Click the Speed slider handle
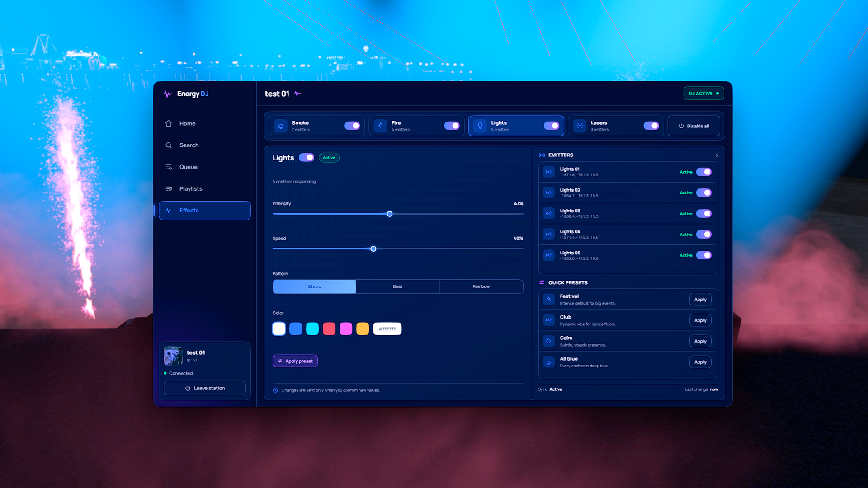Image resolution: width=868 pixels, height=488 pixels. pyautogui.click(x=373, y=249)
